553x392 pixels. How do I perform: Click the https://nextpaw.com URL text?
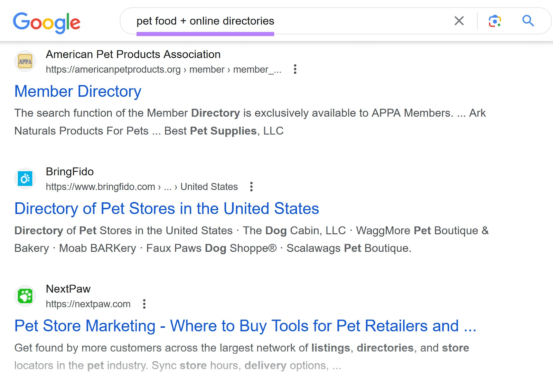pos(88,304)
